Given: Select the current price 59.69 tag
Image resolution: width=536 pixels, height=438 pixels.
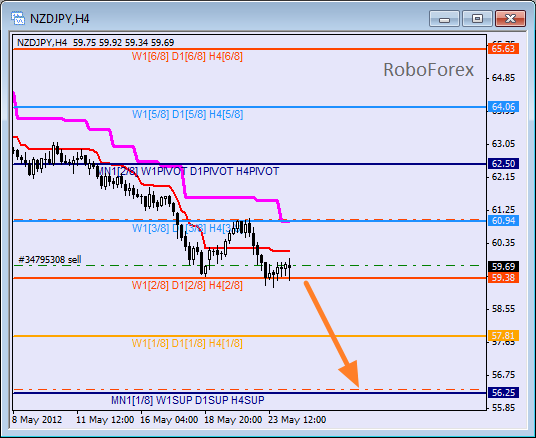Looking at the screenshot, I should point(504,266).
